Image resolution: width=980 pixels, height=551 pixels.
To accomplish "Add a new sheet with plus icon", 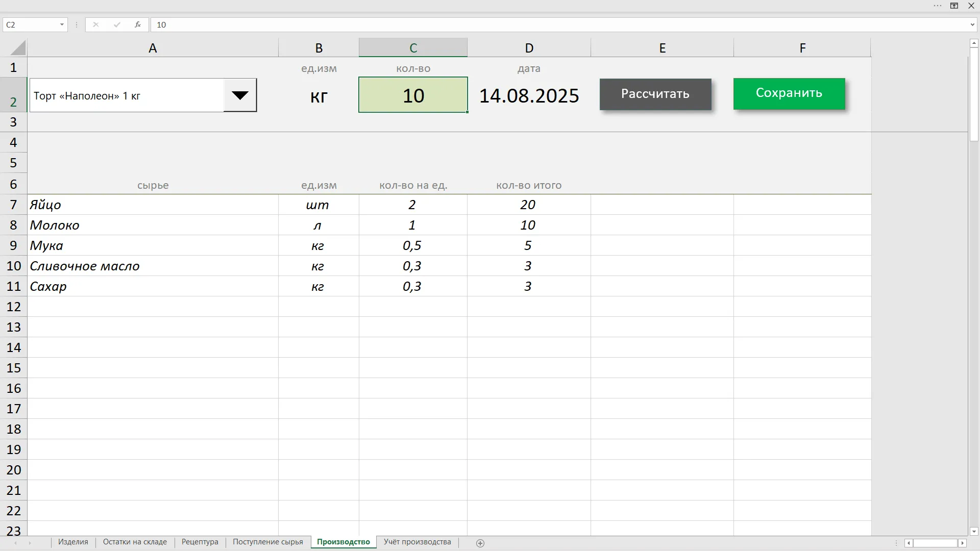I will (x=480, y=543).
